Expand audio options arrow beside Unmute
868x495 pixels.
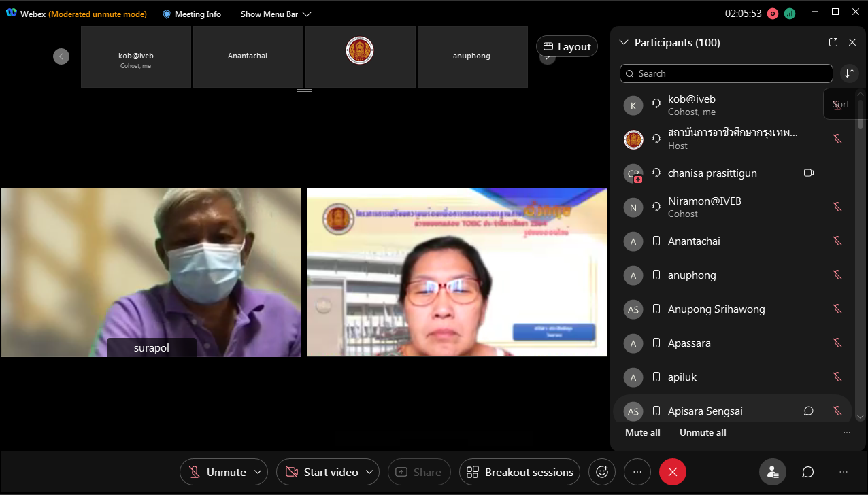pos(258,472)
